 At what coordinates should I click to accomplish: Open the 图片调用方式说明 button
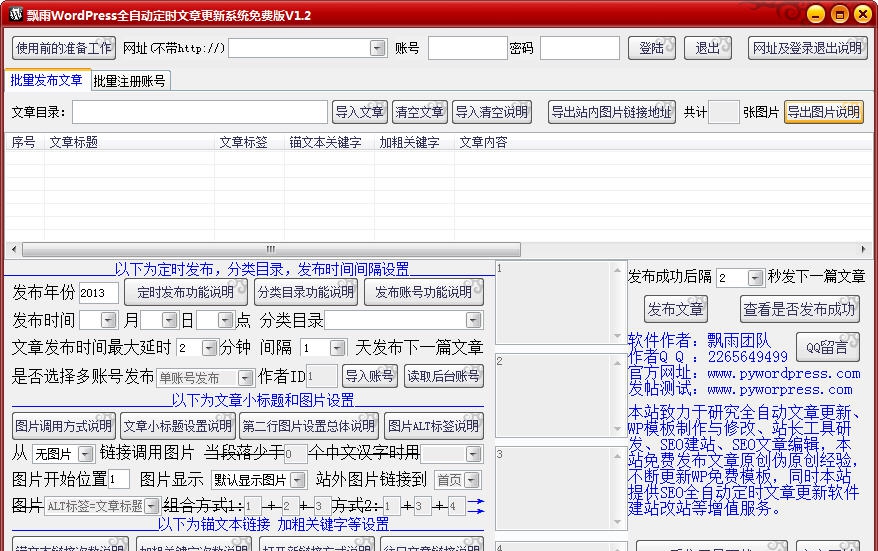tap(64, 426)
